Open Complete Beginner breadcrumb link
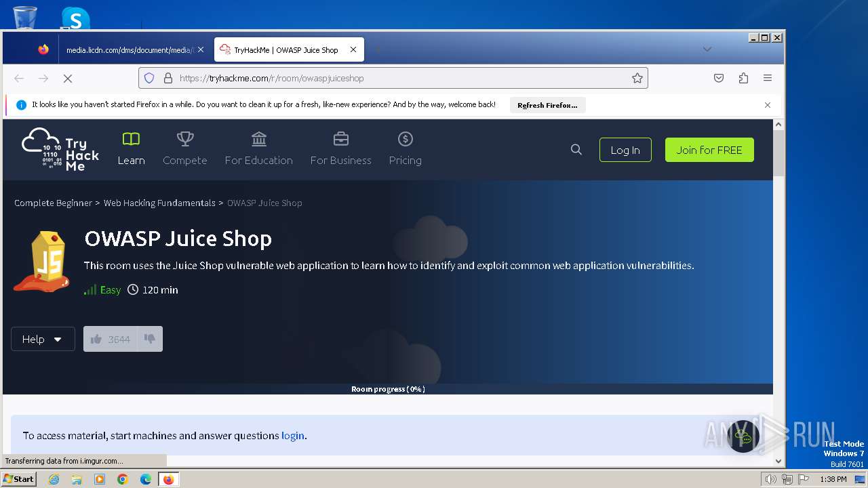The width and height of the screenshot is (868, 488). (53, 203)
